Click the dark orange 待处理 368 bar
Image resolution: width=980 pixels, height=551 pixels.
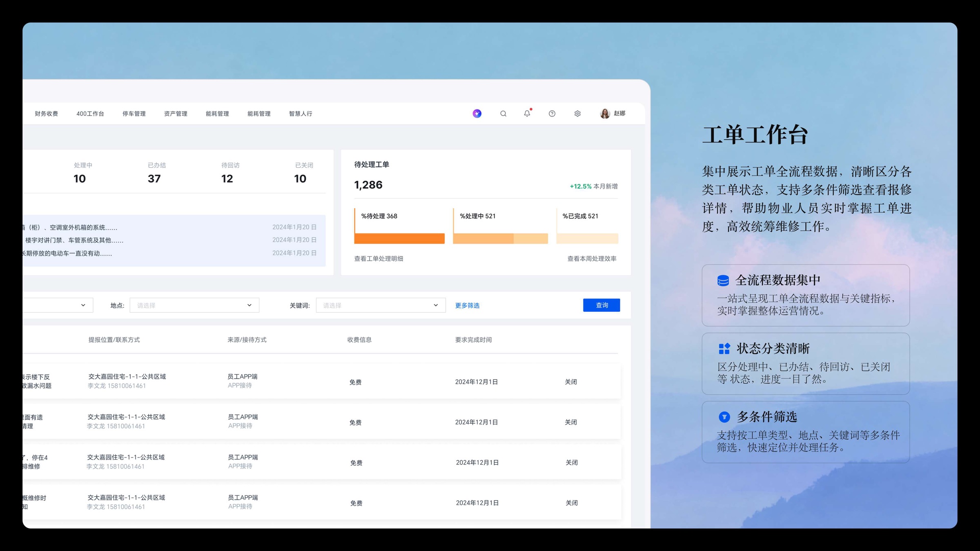click(x=399, y=238)
